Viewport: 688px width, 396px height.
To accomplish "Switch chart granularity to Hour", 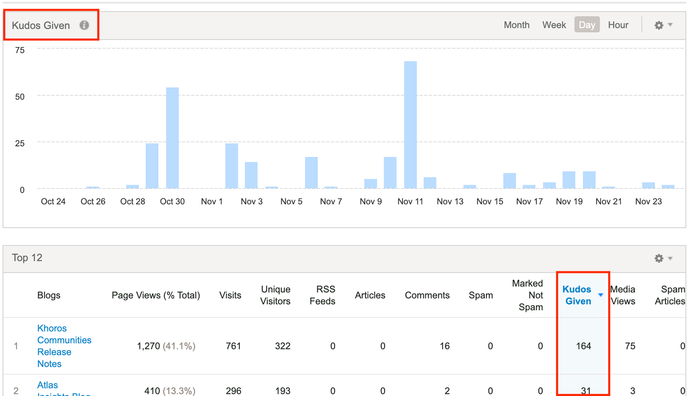I will [x=618, y=25].
